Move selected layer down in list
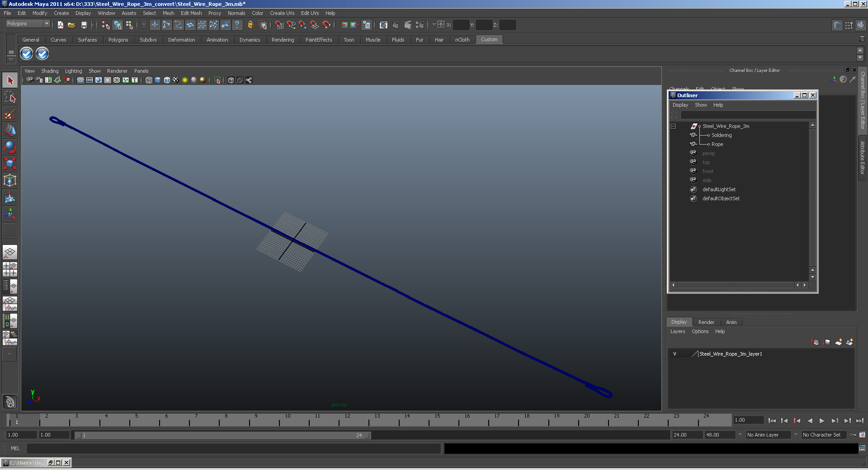This screenshot has width=868, height=470. click(827, 342)
